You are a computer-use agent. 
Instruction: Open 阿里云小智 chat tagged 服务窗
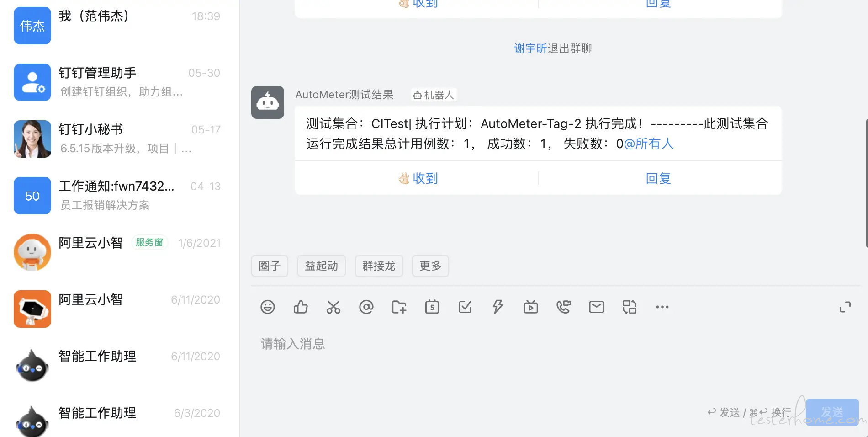tap(120, 252)
